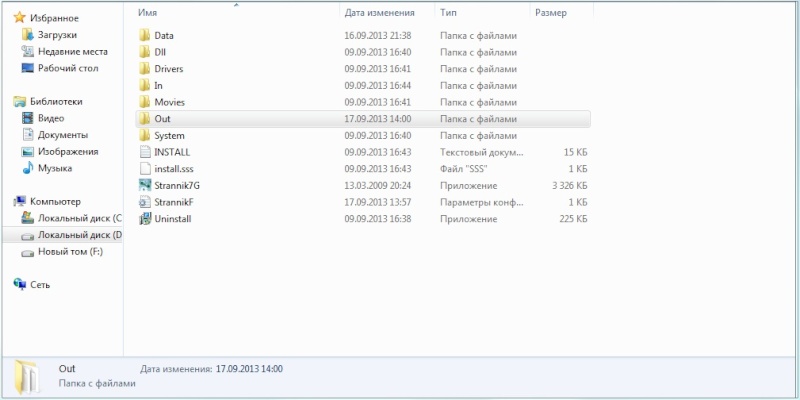This screenshot has width=800, height=400.
Task: Click the Изображения library icon
Action: (x=28, y=152)
